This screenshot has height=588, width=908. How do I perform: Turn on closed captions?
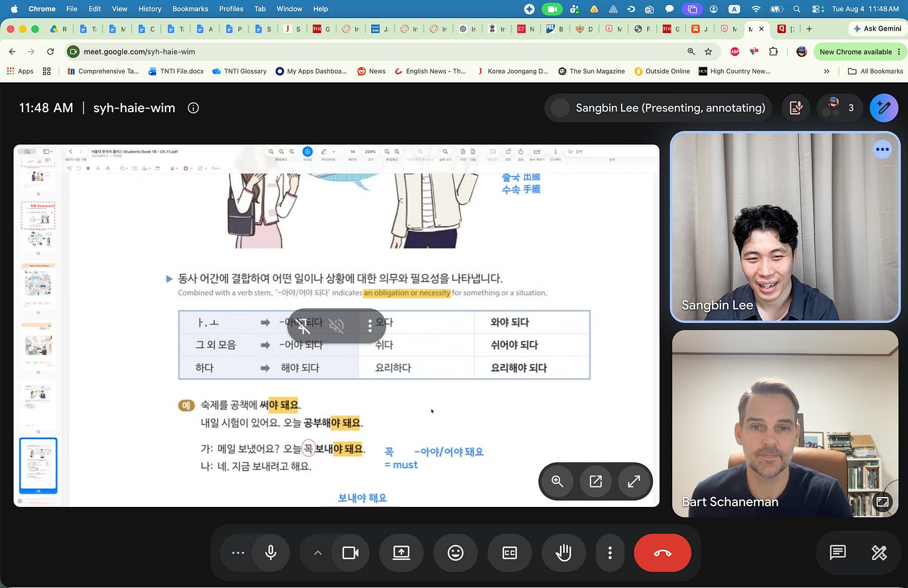(x=510, y=552)
